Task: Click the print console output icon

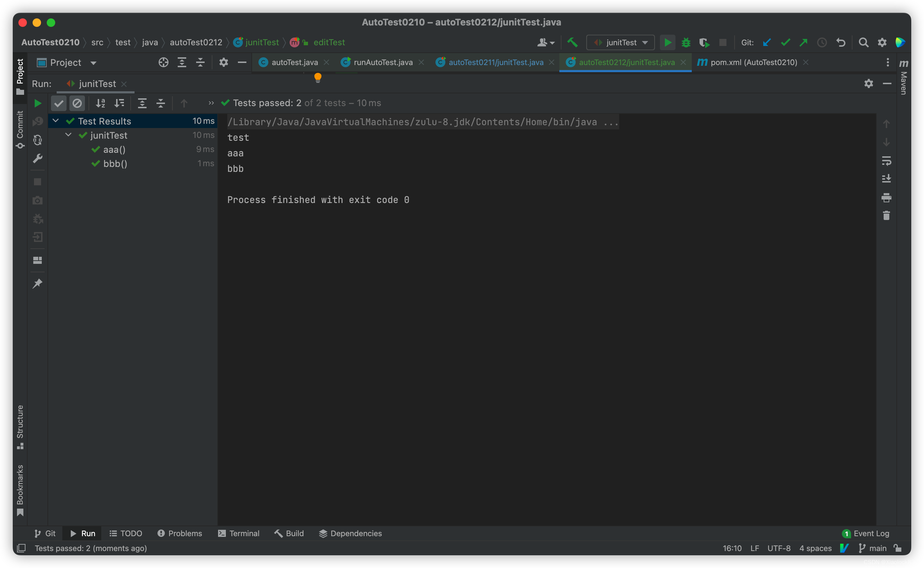Action: click(886, 198)
